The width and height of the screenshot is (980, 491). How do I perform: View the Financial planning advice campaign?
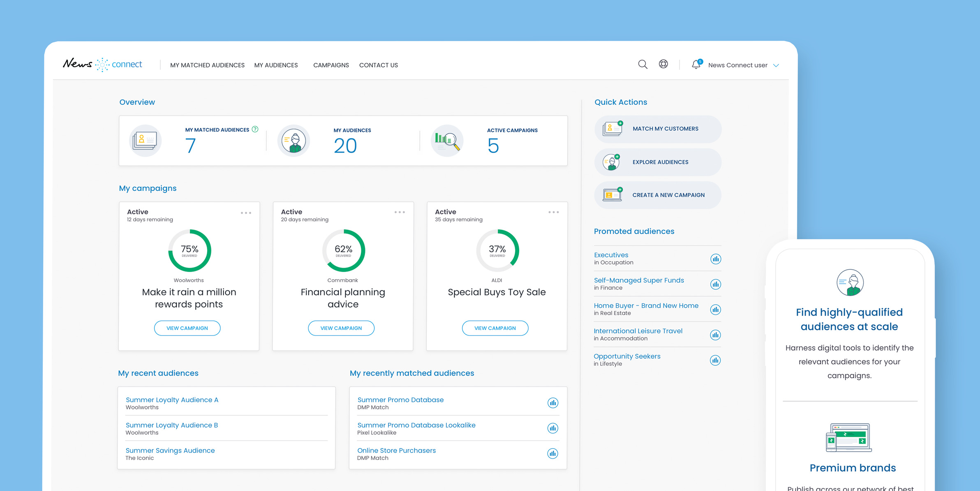341,328
